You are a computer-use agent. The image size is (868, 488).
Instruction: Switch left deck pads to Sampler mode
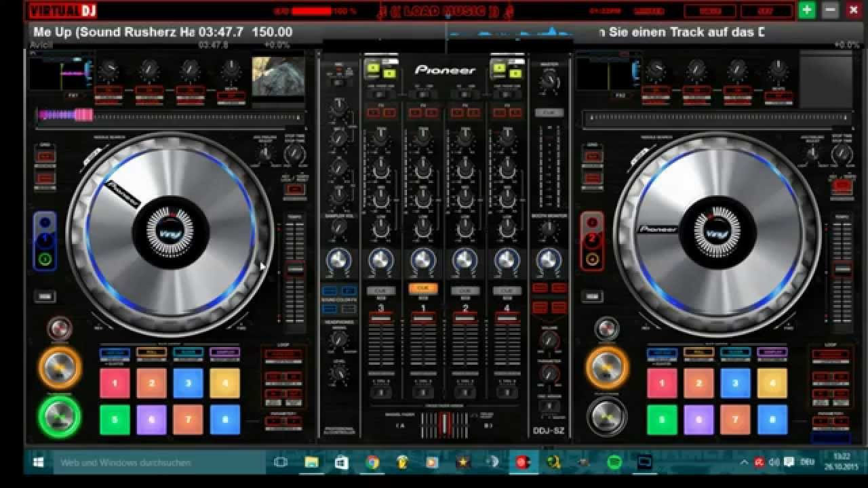point(224,352)
